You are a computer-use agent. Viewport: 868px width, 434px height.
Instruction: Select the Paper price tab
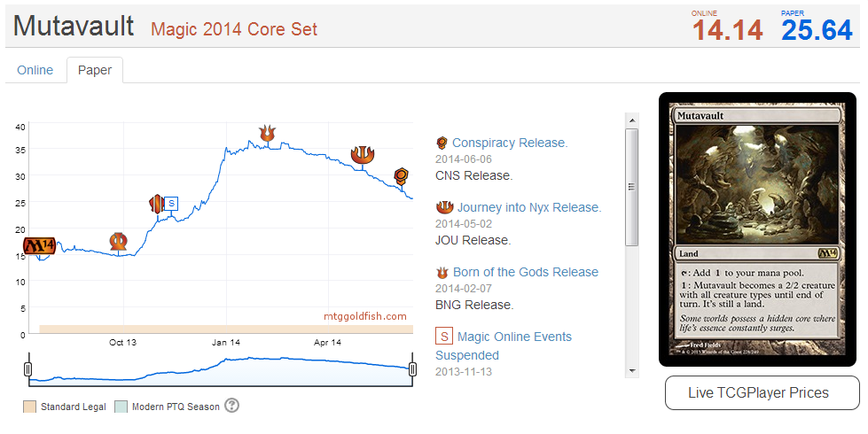[x=95, y=70]
